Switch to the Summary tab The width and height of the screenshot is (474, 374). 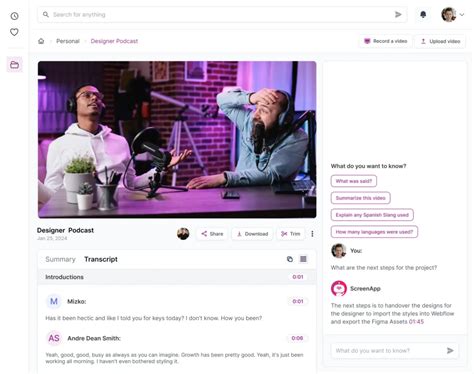click(60, 259)
